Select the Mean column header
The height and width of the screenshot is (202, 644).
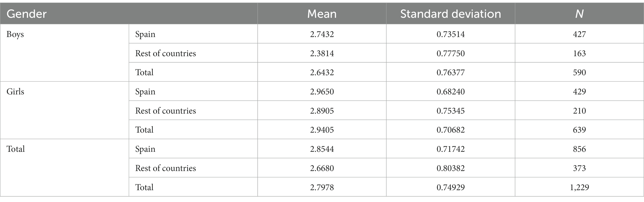322,14
